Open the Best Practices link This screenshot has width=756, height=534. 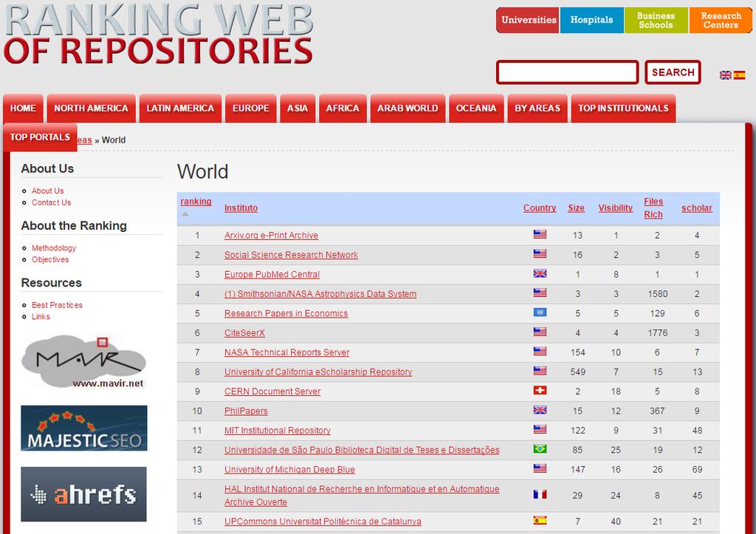point(57,305)
